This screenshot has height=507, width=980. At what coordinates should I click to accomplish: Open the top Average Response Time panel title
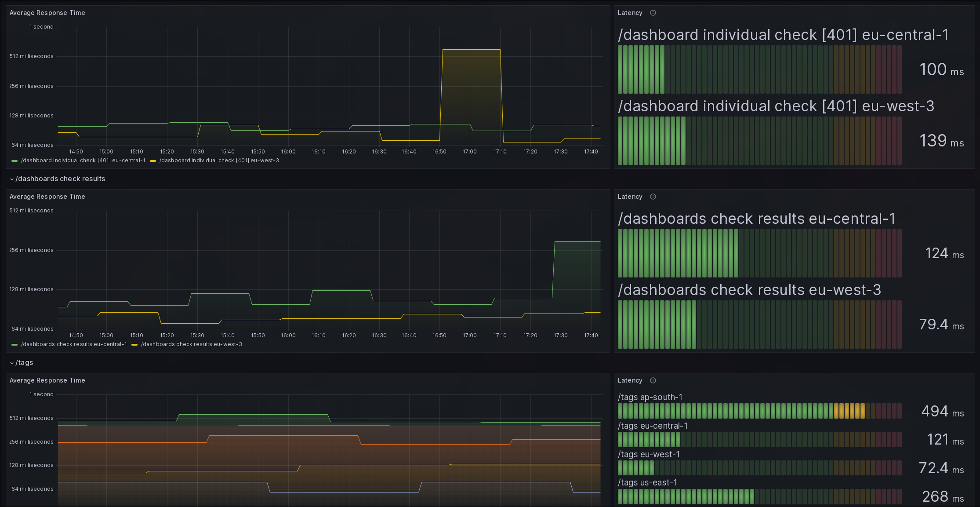(47, 13)
